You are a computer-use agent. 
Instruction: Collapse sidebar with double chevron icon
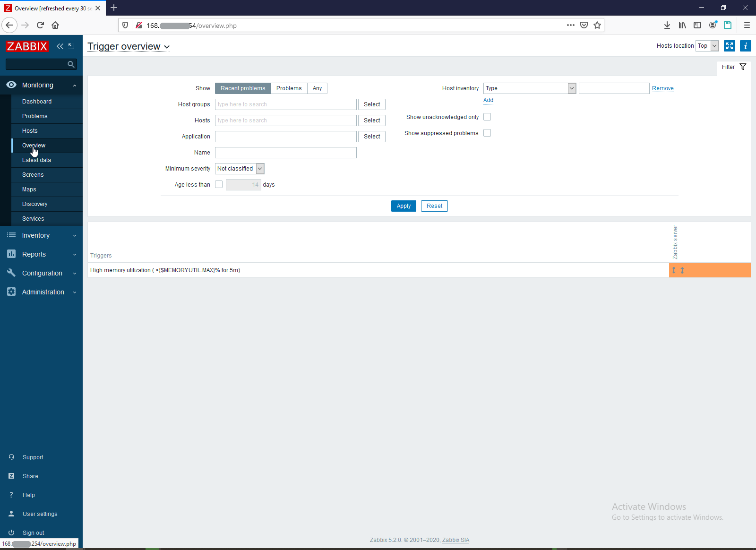click(60, 46)
